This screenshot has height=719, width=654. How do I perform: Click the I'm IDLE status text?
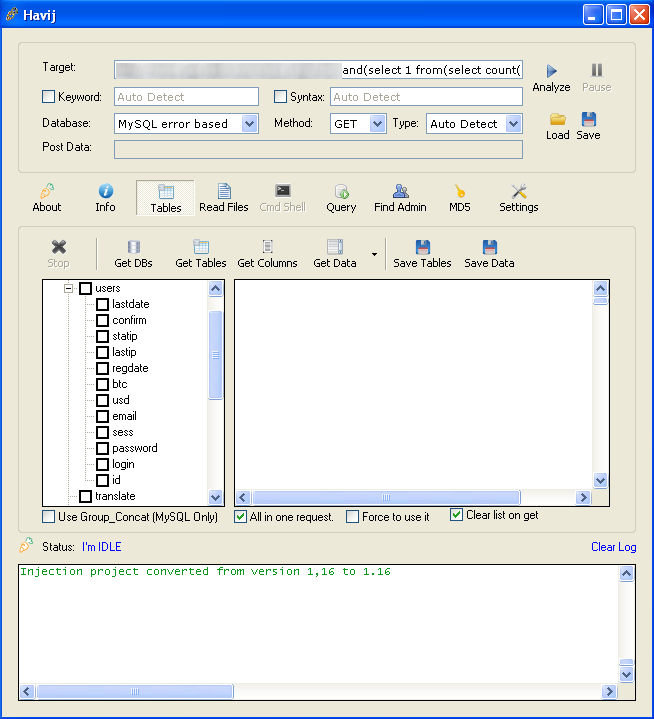click(x=101, y=547)
